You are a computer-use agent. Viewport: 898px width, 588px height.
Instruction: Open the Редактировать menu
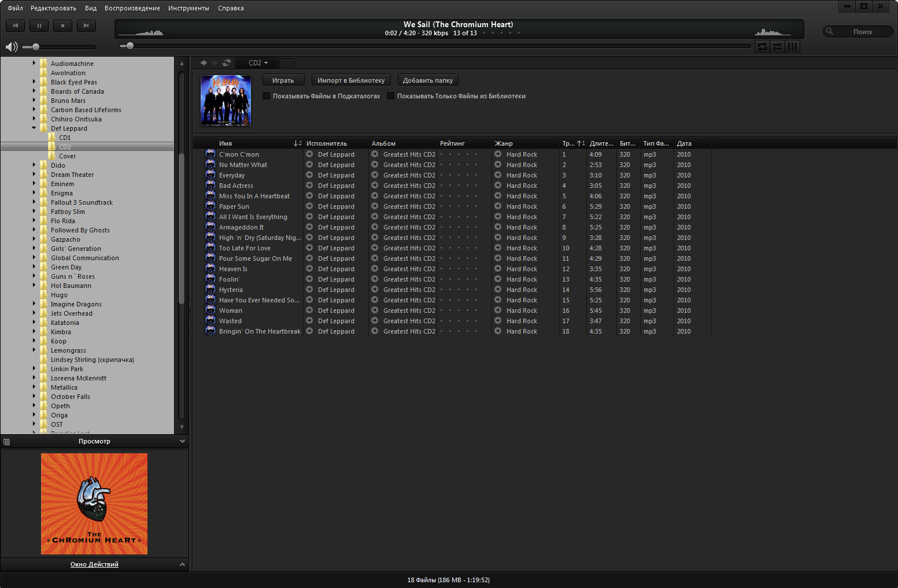53,8
